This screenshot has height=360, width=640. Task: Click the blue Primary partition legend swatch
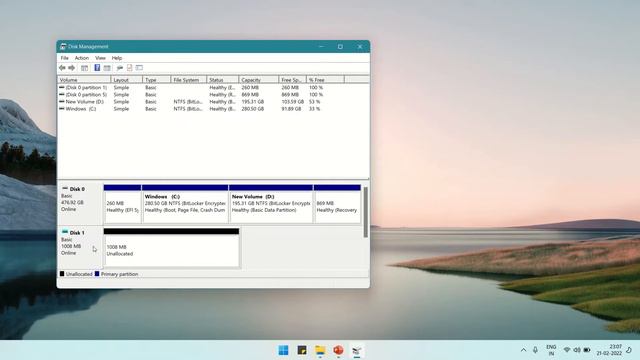pyautogui.click(x=97, y=274)
